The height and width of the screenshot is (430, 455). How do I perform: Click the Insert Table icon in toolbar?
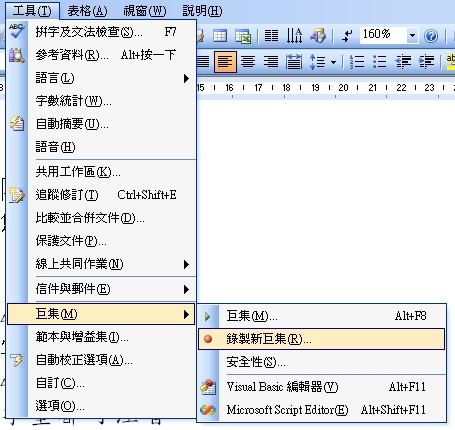pos(220,36)
